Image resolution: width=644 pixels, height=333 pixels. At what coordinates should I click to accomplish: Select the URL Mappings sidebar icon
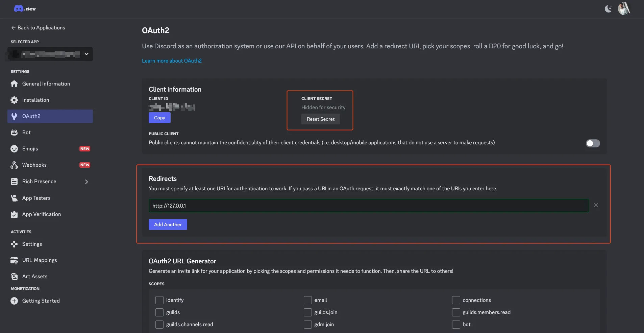coord(14,260)
